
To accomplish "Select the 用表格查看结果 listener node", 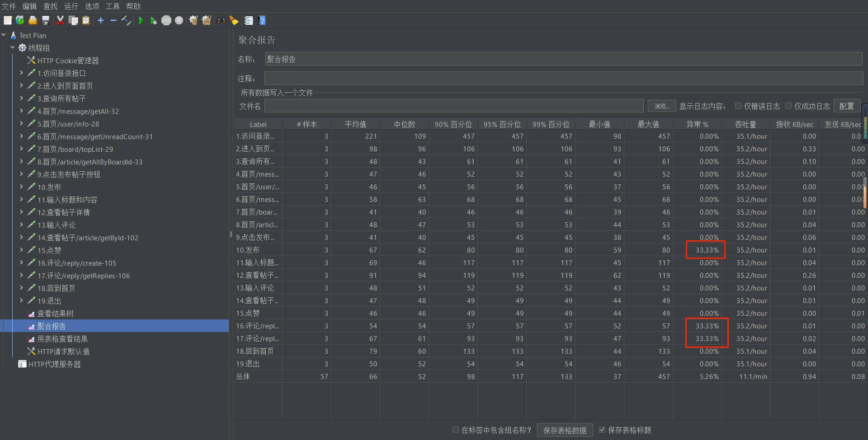I will (62, 339).
